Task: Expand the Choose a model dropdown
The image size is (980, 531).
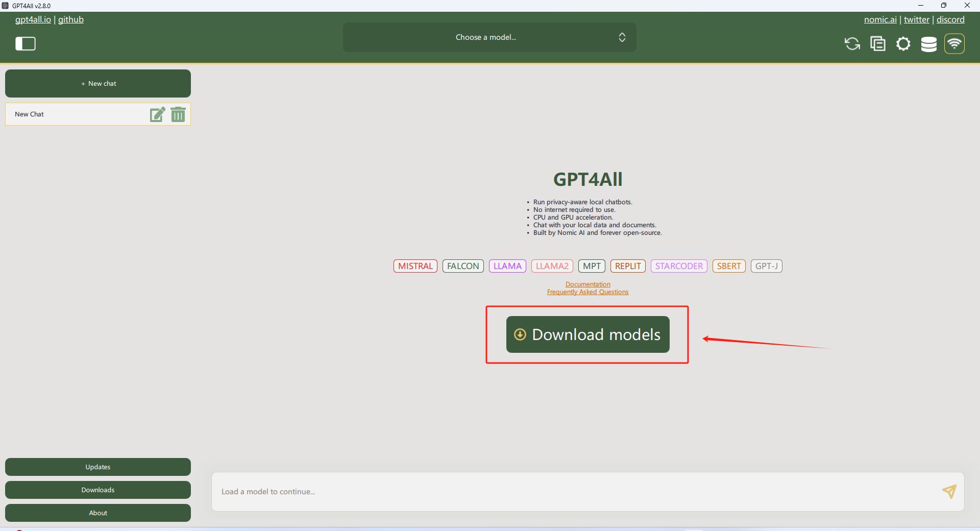Action: click(x=489, y=37)
